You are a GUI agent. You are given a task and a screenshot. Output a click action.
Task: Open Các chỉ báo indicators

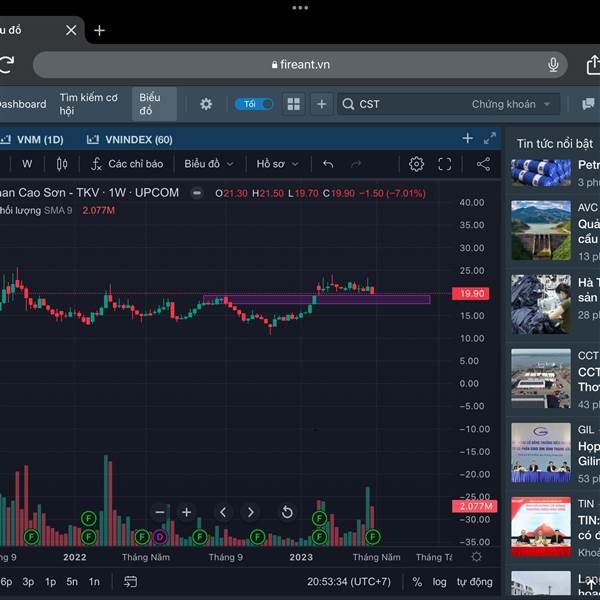127,164
